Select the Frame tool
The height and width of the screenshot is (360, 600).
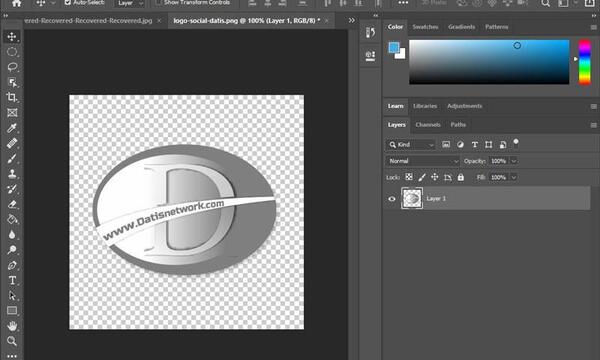point(12,112)
